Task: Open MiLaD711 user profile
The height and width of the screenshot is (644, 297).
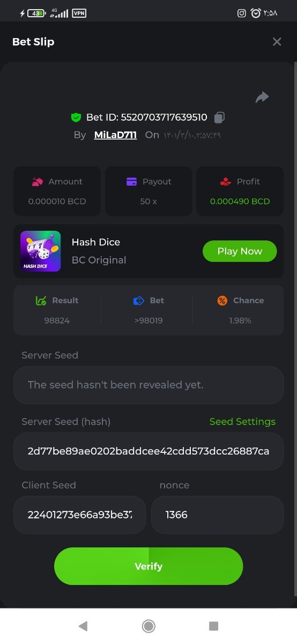Action: [115, 135]
